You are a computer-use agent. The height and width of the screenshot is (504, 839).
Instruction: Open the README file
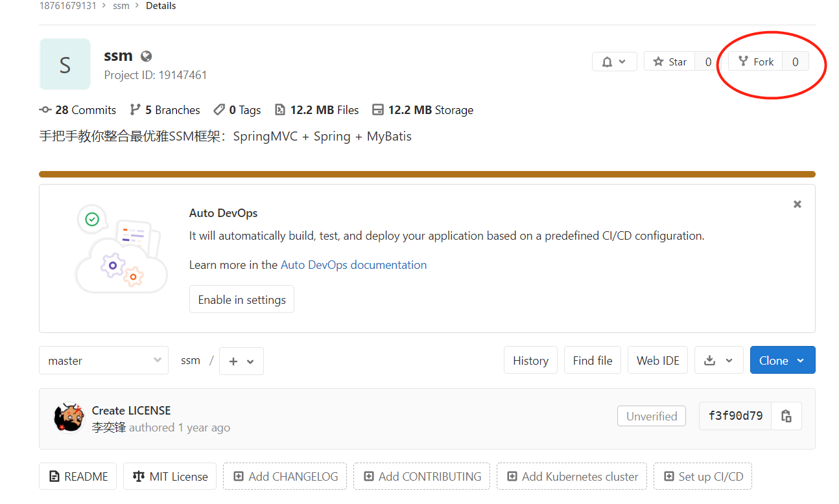(x=78, y=476)
